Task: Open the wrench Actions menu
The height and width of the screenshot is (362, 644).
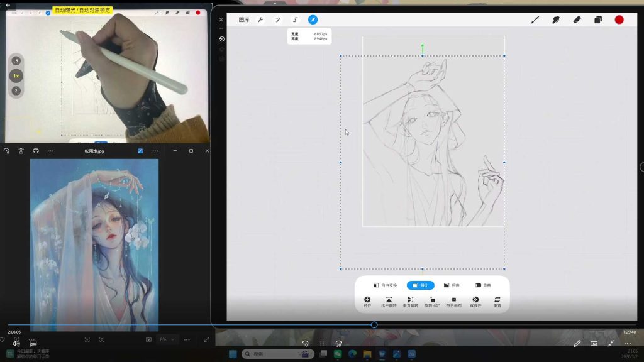Action: point(260,19)
